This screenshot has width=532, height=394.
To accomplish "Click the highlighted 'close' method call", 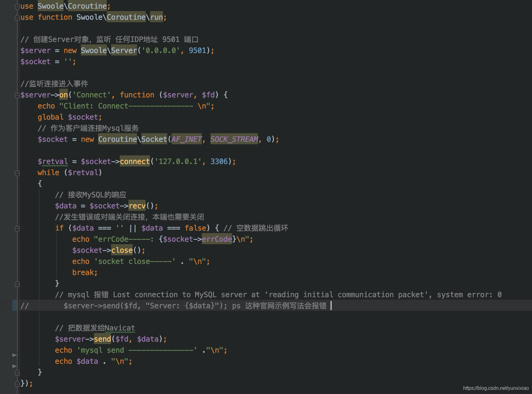I will coord(122,250).
